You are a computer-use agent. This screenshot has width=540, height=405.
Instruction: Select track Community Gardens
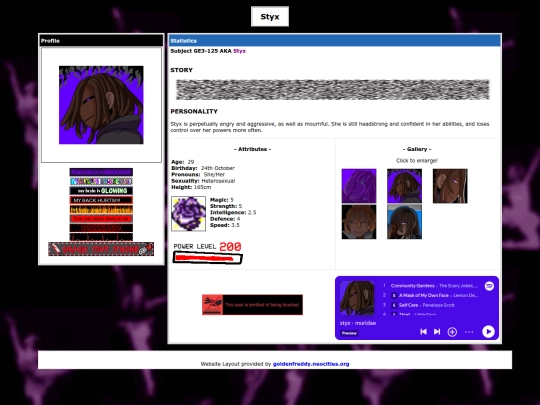click(x=412, y=286)
